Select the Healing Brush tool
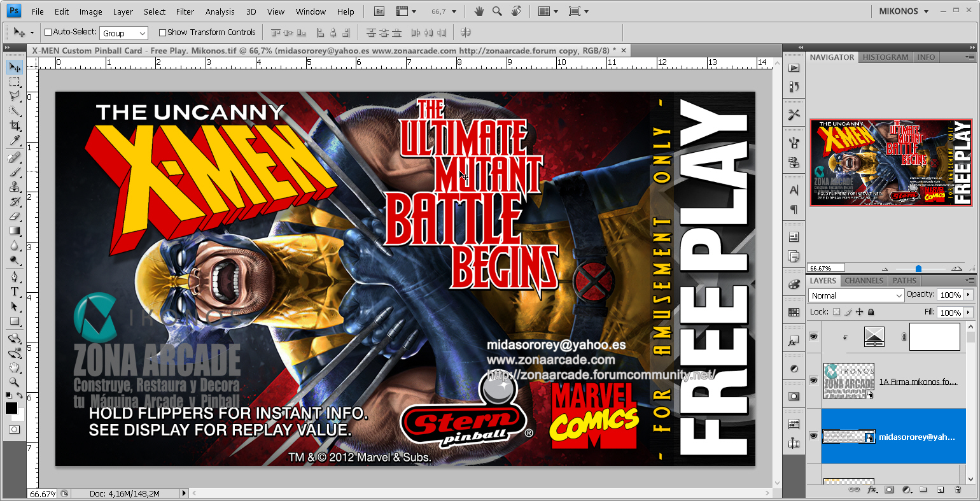The width and height of the screenshot is (980, 501). 15,157
